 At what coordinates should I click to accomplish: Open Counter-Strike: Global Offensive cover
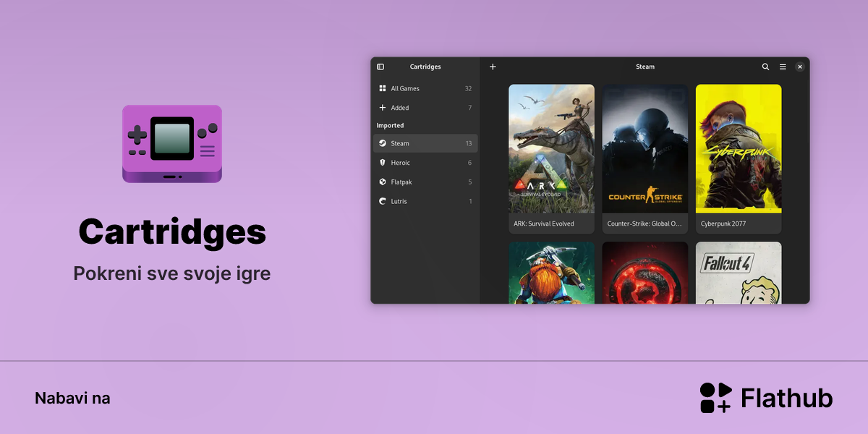click(x=645, y=149)
